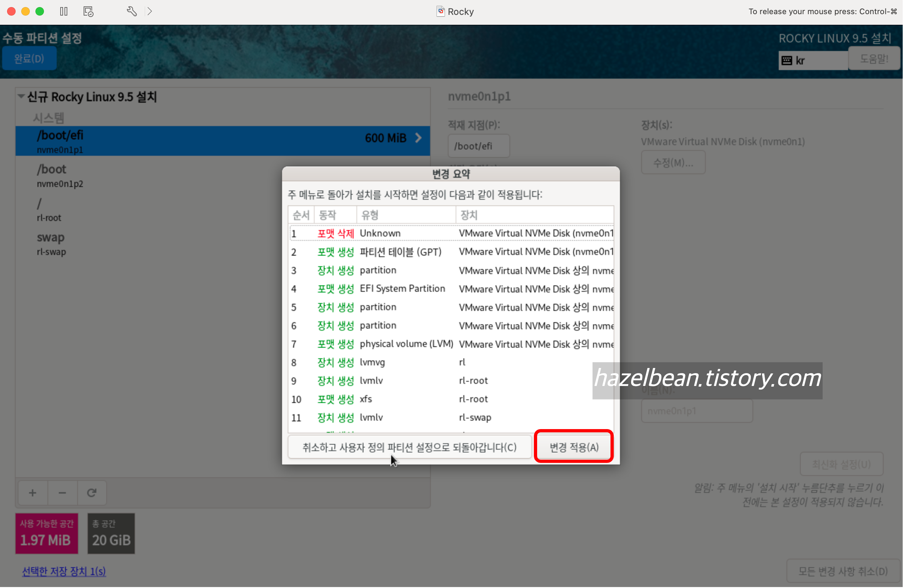Remove selected mount point with minus
This screenshot has width=904, height=588.
[x=63, y=493]
